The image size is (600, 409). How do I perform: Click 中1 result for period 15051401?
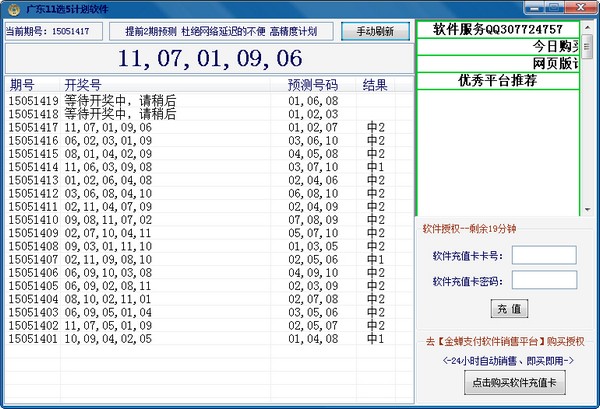click(375, 339)
